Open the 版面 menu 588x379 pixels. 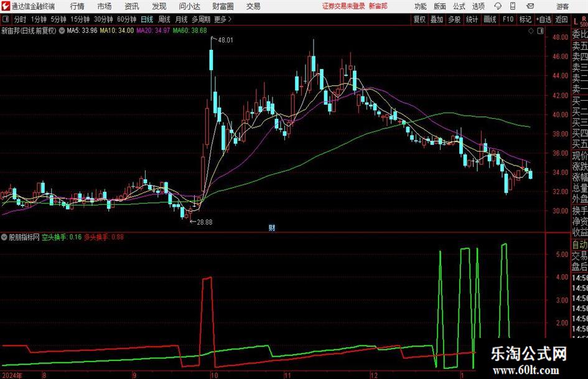(x=440, y=6)
